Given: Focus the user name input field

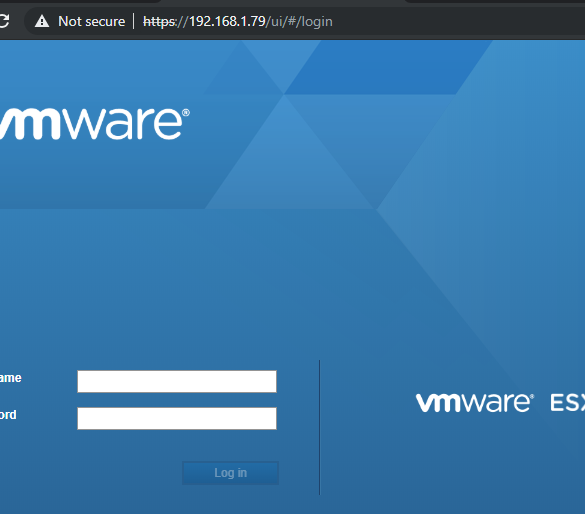Looking at the screenshot, I should pos(177,381).
